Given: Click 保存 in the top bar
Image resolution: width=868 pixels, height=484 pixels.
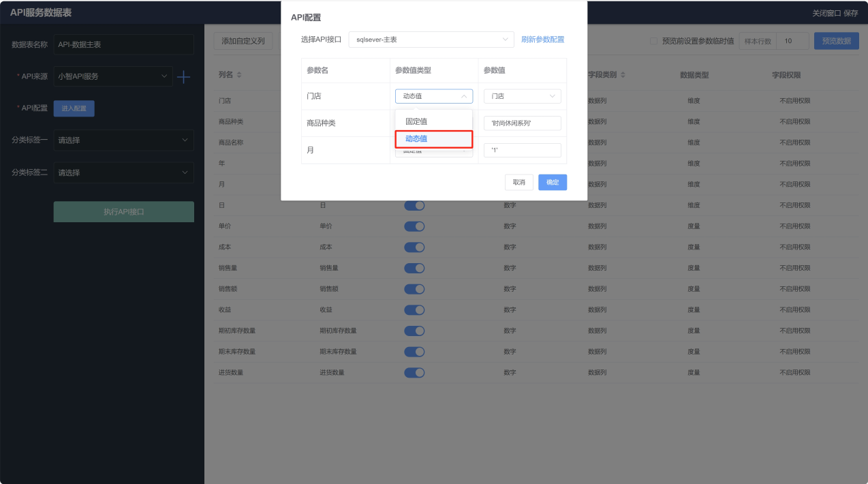Looking at the screenshot, I should [x=851, y=13].
